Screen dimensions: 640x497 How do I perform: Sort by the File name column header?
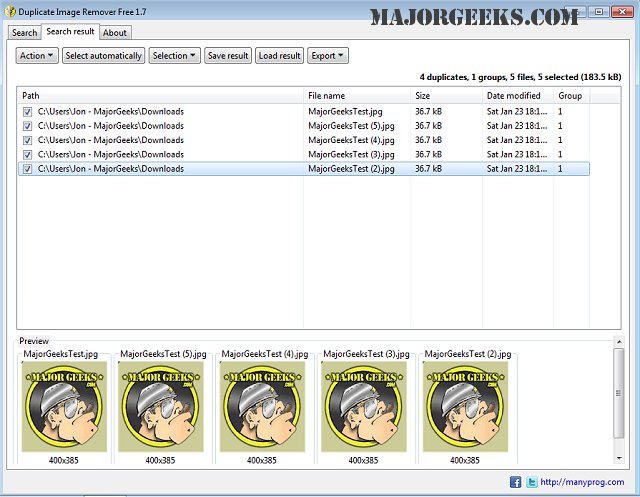click(x=357, y=96)
